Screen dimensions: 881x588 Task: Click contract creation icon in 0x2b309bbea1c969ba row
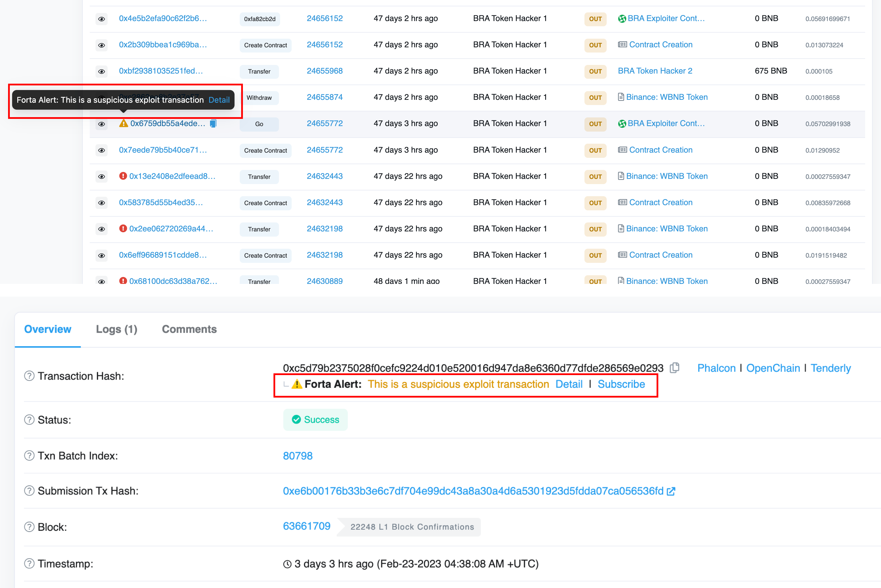point(622,45)
